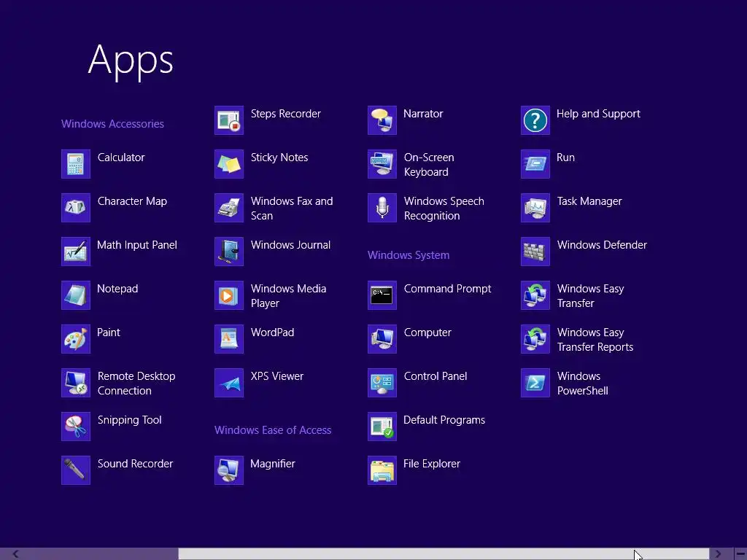747x560 pixels.
Task: Click the 'Windows PowerShell' label text
Action: (583, 384)
